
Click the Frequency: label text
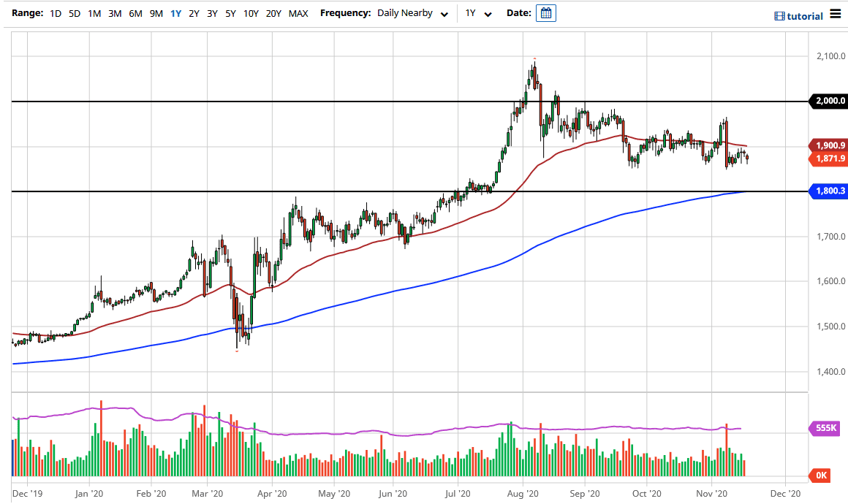pos(345,13)
